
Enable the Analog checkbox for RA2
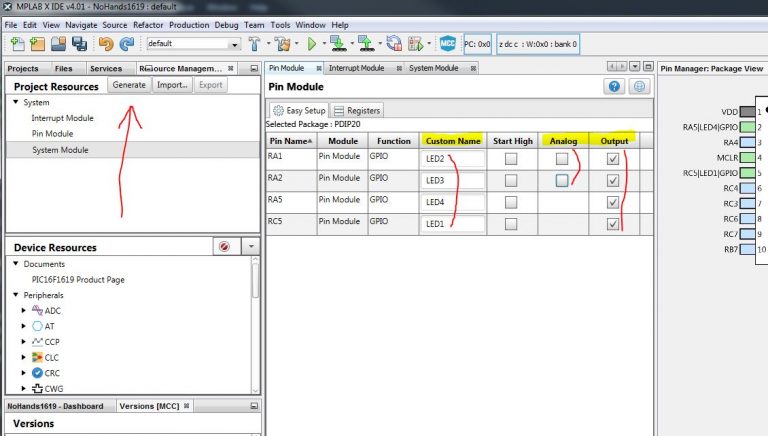[x=562, y=180]
